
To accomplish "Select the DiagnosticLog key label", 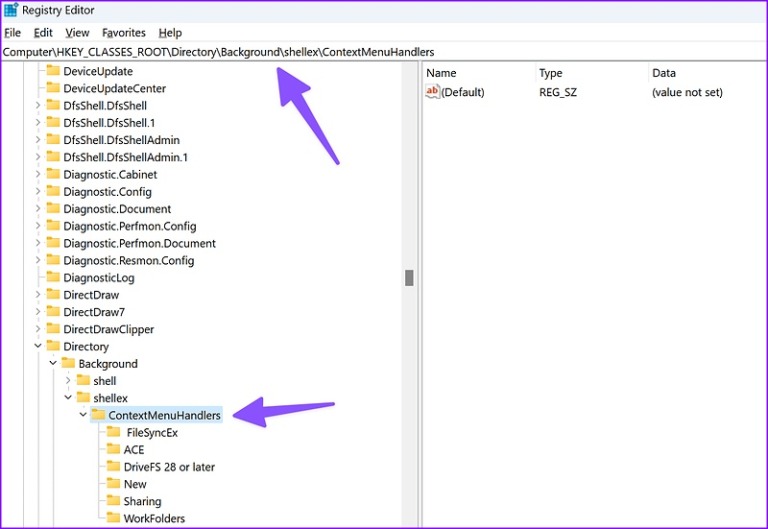I will [x=99, y=278].
